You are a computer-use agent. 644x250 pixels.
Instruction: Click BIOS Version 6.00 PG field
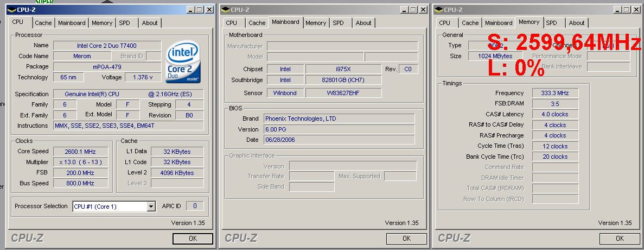coord(339,129)
